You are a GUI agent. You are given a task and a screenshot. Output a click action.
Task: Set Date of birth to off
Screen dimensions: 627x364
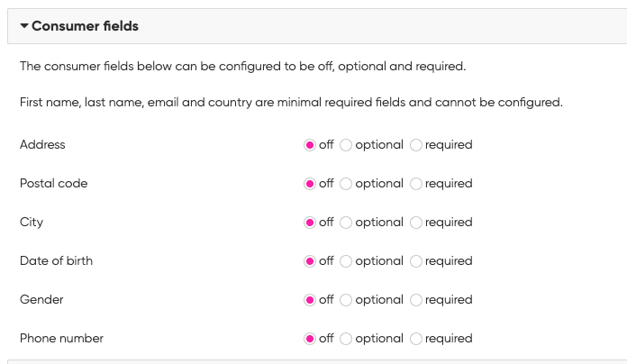tap(310, 261)
